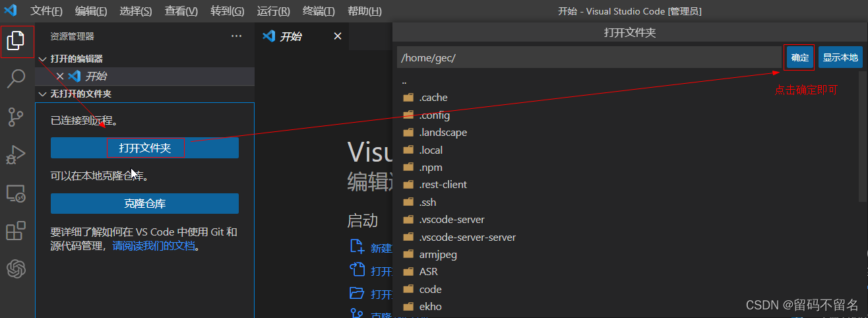
Task: Select 开始 in open editors list
Action: click(x=145, y=76)
